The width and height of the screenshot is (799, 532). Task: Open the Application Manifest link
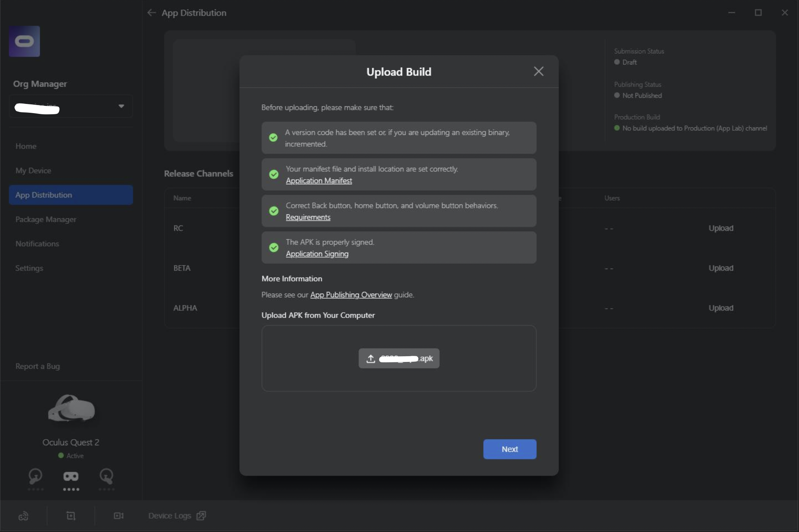tap(318, 181)
